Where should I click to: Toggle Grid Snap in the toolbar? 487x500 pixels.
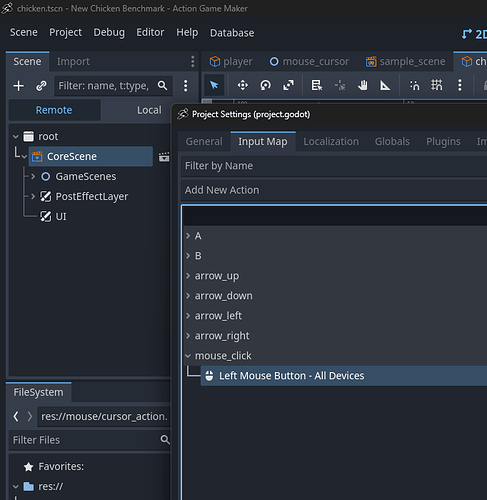437,85
